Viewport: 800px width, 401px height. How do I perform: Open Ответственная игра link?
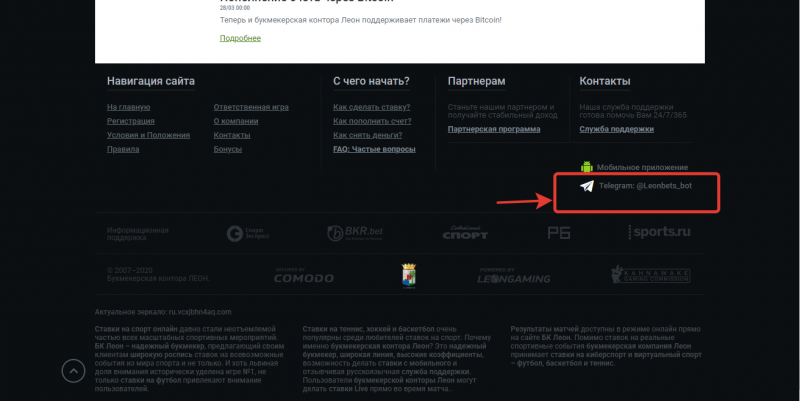[x=251, y=107]
